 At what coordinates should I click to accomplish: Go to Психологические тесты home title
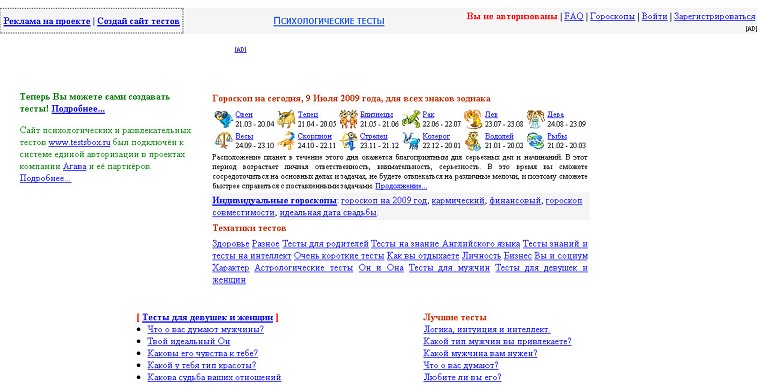point(329,21)
